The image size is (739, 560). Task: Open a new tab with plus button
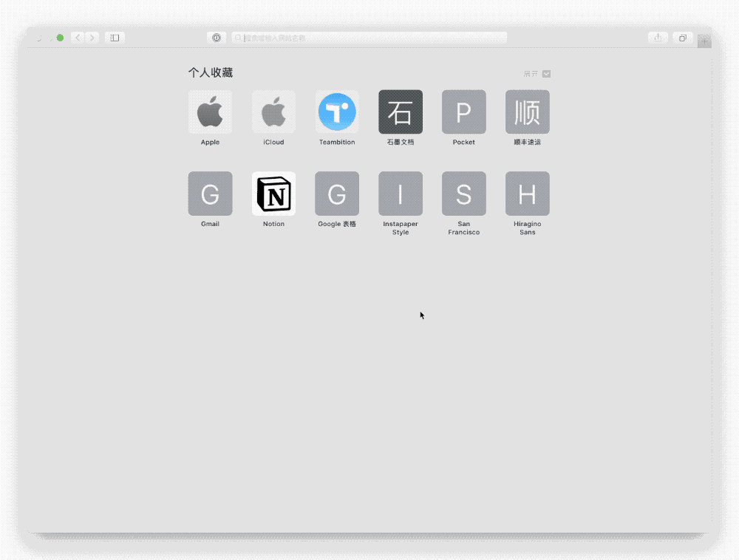point(704,41)
